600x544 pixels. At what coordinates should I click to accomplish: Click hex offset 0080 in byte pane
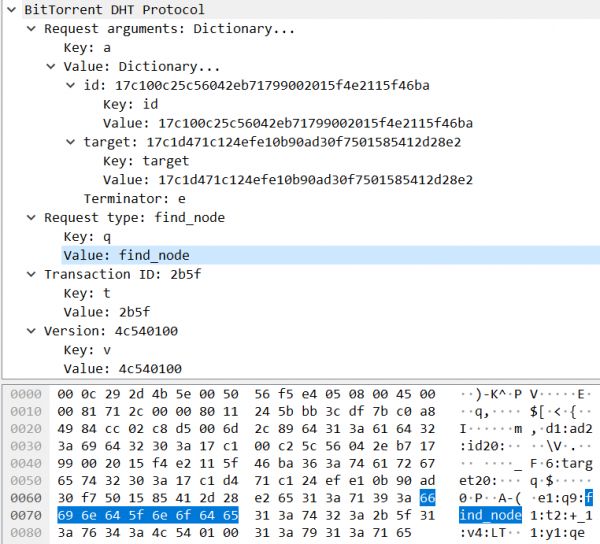(x=26, y=533)
